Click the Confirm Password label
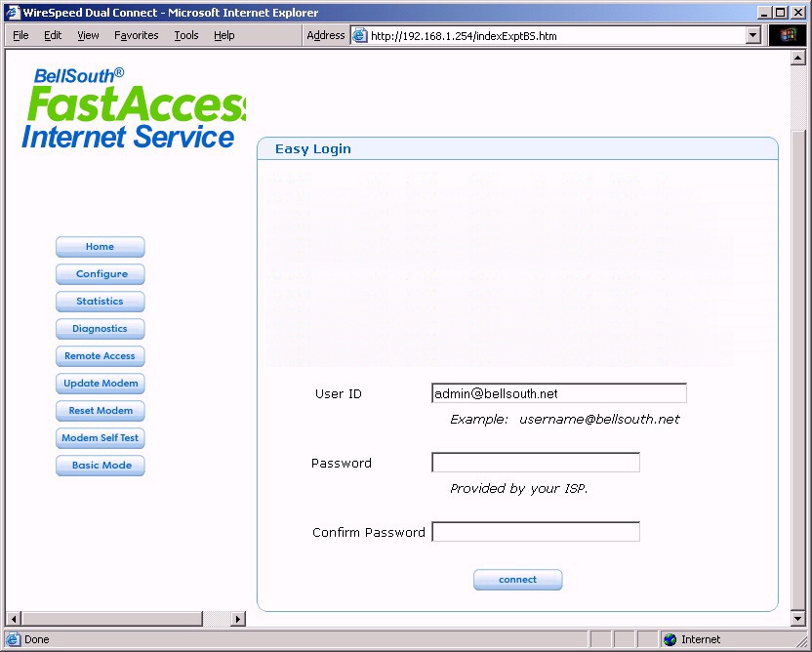The width and height of the screenshot is (812, 652). click(369, 532)
